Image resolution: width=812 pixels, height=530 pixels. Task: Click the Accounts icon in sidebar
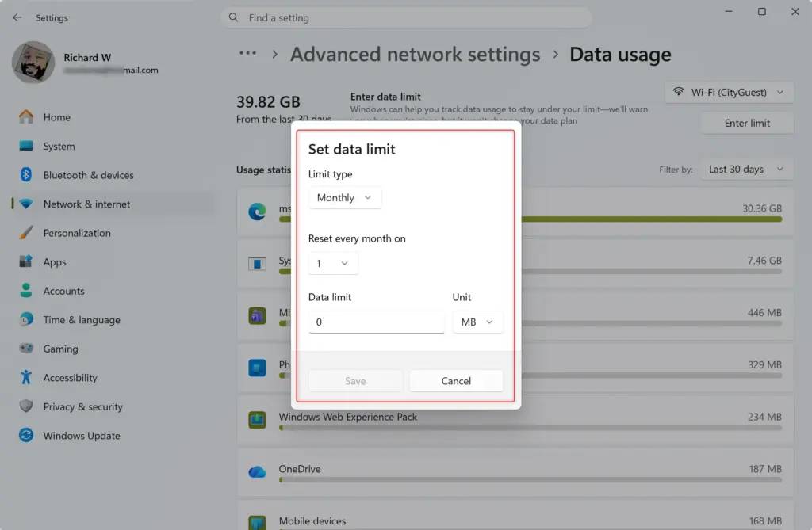26,291
